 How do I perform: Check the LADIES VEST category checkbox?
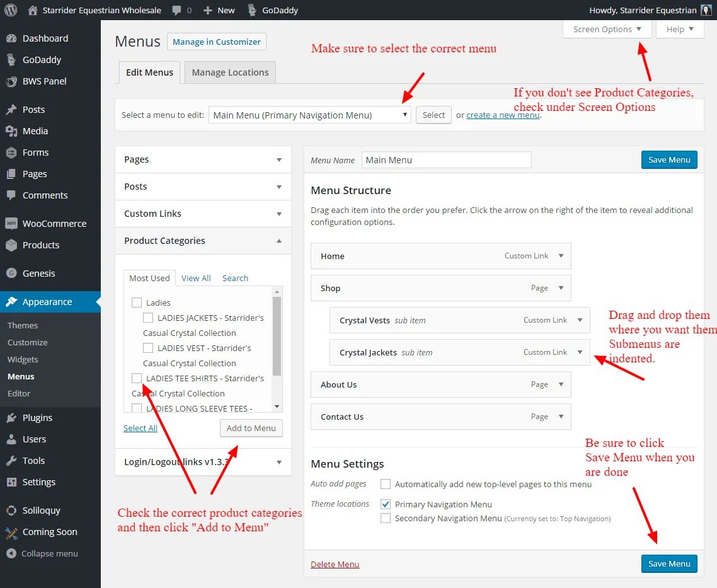click(x=147, y=348)
